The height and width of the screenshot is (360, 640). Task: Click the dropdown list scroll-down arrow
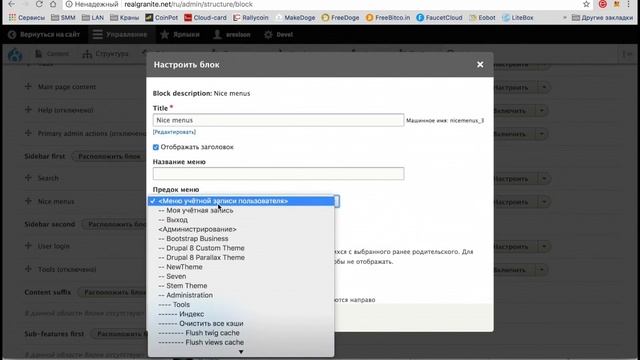point(241,352)
